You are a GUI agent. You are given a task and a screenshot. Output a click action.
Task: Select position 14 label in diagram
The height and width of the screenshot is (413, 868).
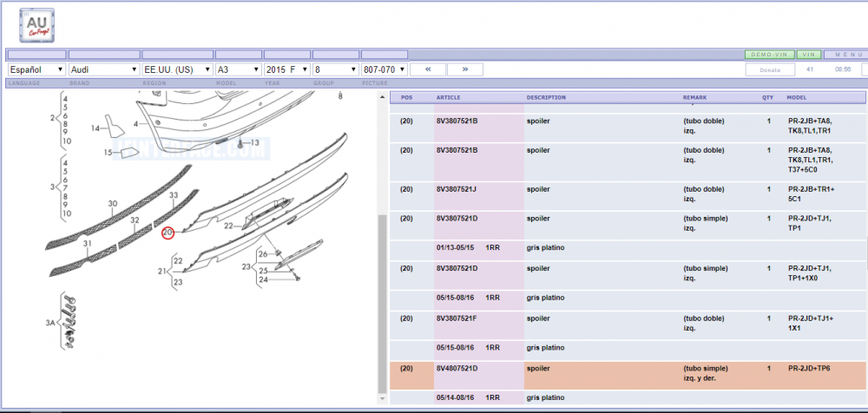[x=95, y=128]
